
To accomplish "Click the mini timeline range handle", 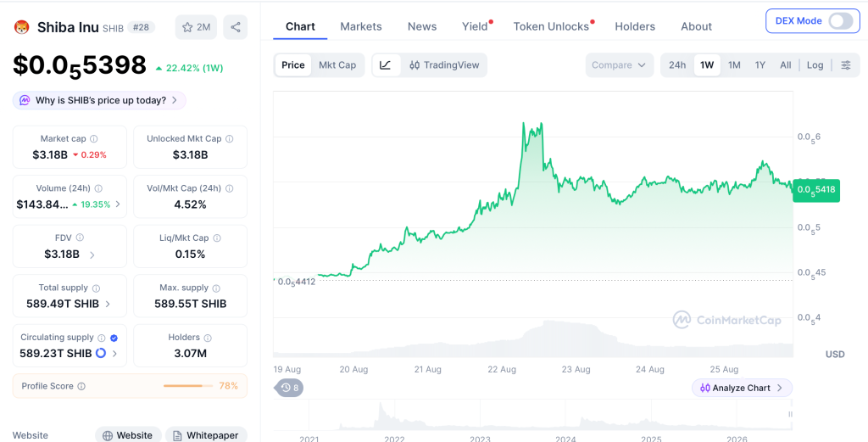I will (791, 414).
